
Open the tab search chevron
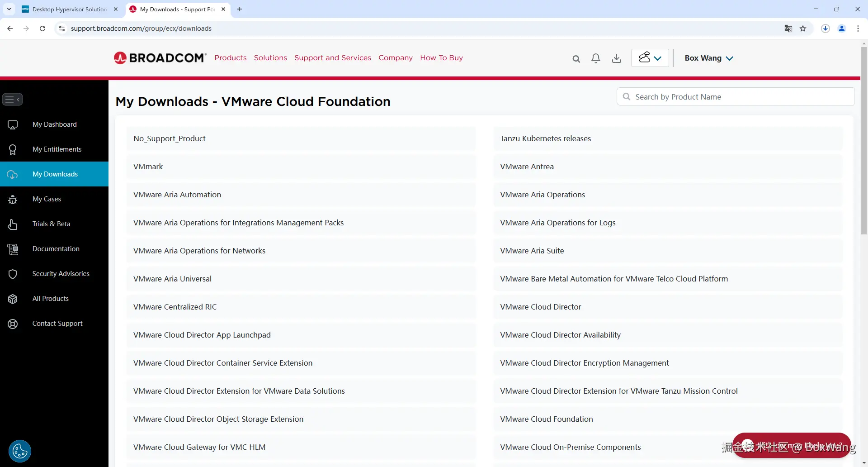pos(9,9)
